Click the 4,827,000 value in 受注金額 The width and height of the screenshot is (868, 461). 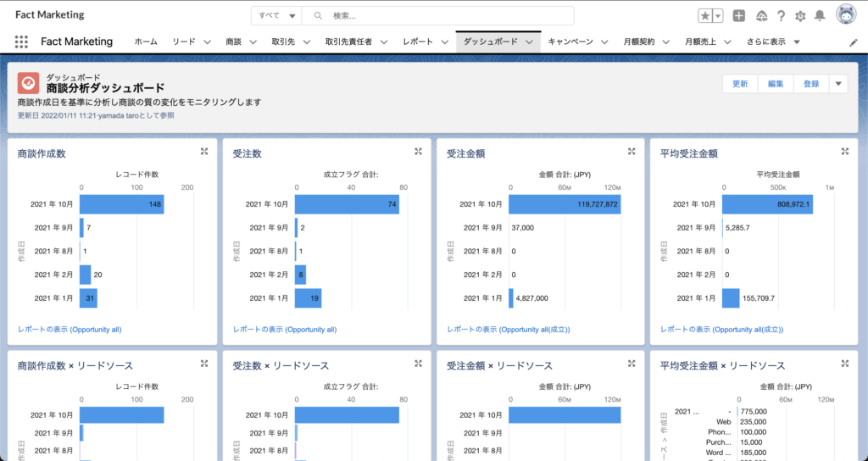pos(532,298)
